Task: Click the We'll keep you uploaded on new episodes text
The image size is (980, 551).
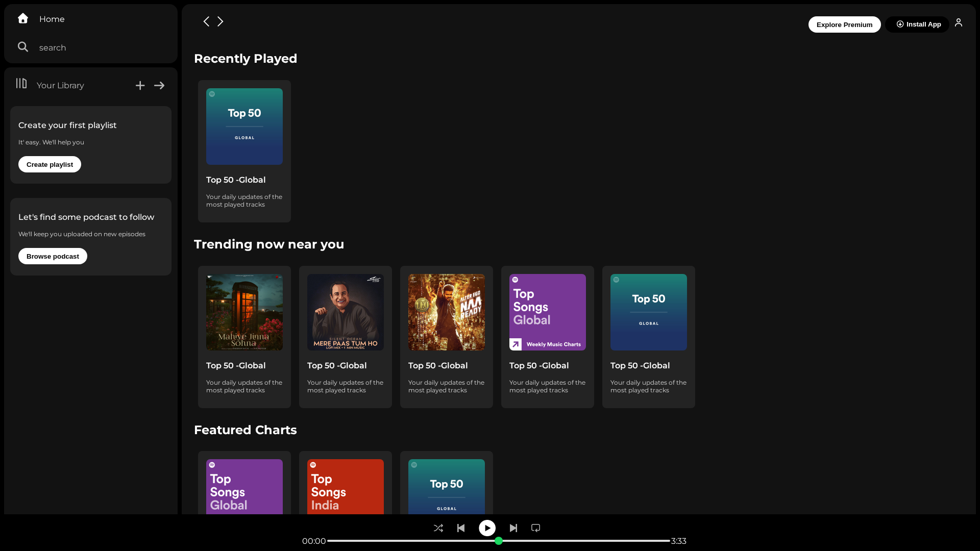Action: (x=82, y=234)
